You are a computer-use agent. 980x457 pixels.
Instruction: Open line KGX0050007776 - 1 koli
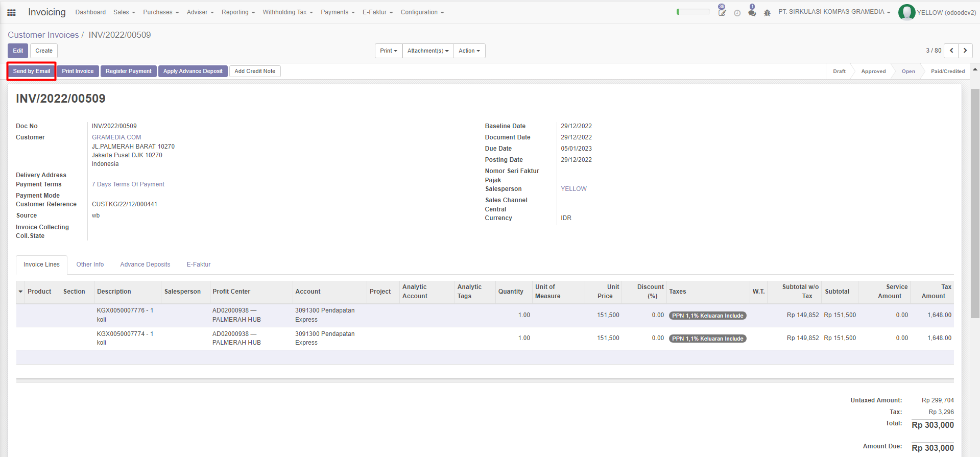[485, 315]
